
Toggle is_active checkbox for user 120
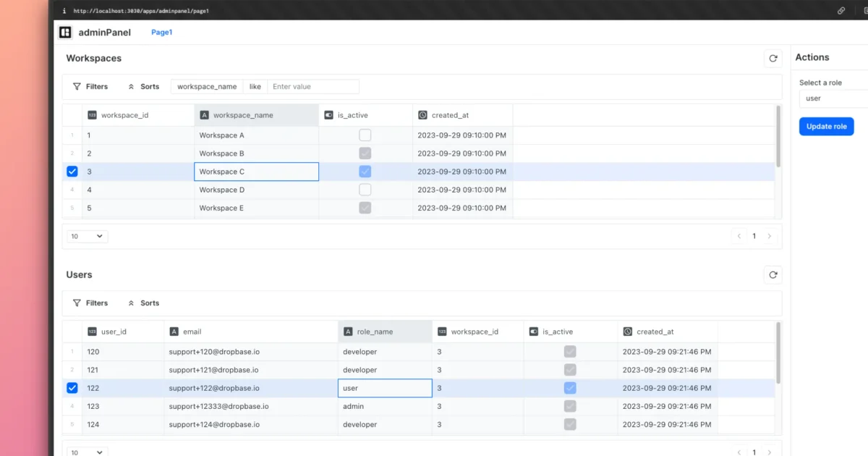click(x=570, y=352)
